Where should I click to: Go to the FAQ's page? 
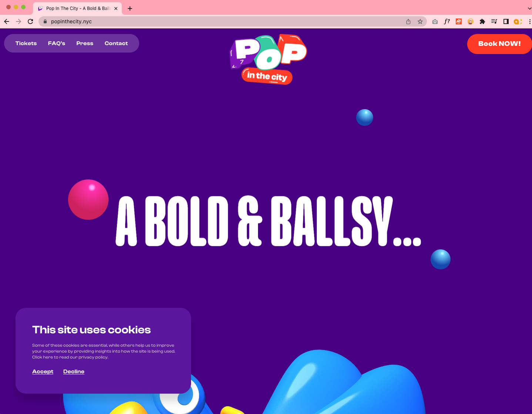pyautogui.click(x=57, y=43)
